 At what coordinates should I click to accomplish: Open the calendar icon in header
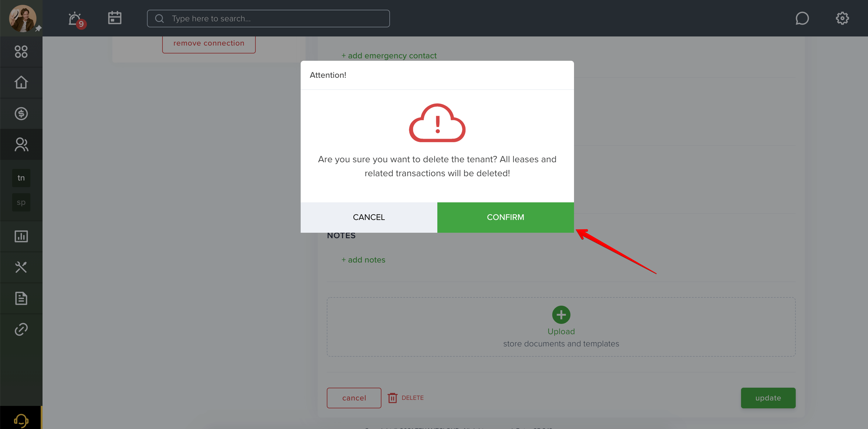point(114,18)
